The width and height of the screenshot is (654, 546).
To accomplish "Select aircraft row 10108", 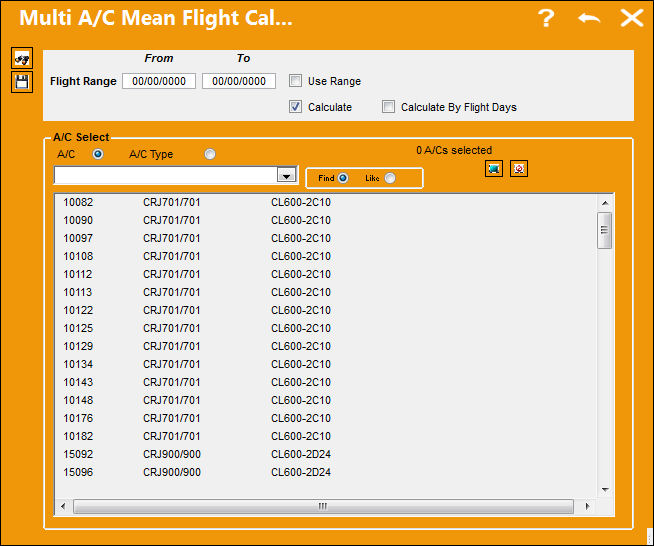I will (x=325, y=256).
